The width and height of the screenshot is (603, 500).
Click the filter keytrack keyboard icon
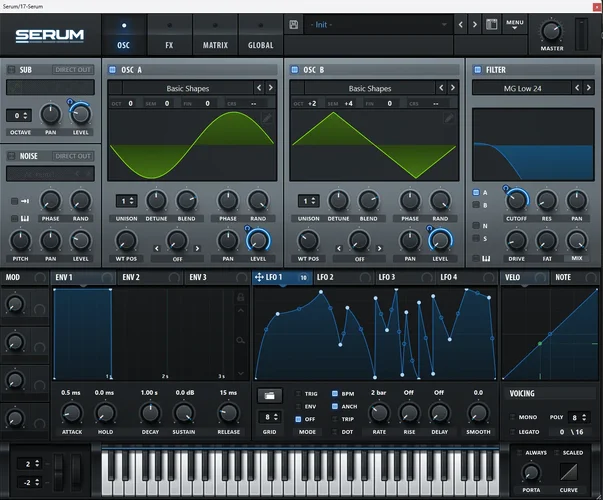[486, 259]
